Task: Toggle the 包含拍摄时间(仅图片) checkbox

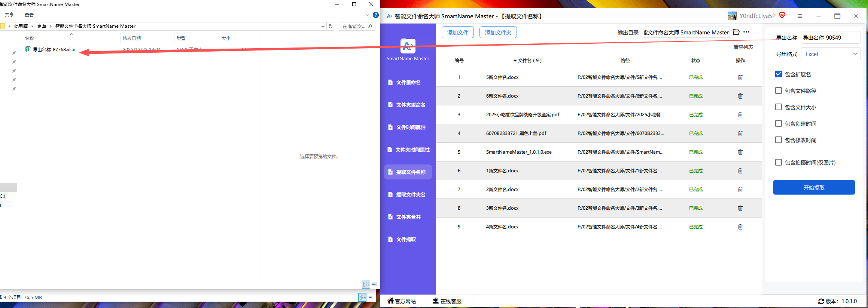Action: click(x=778, y=162)
